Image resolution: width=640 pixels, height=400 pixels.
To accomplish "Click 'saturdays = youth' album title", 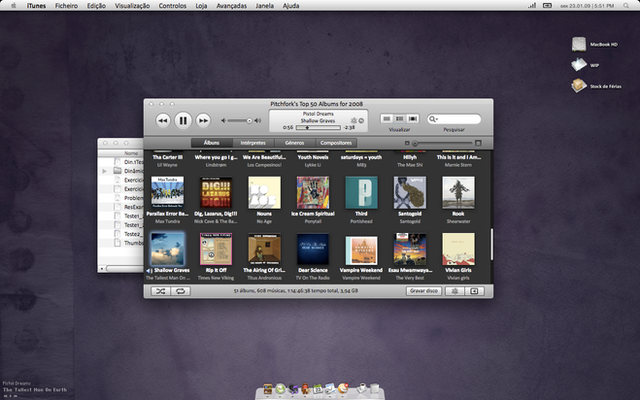I will (x=361, y=157).
